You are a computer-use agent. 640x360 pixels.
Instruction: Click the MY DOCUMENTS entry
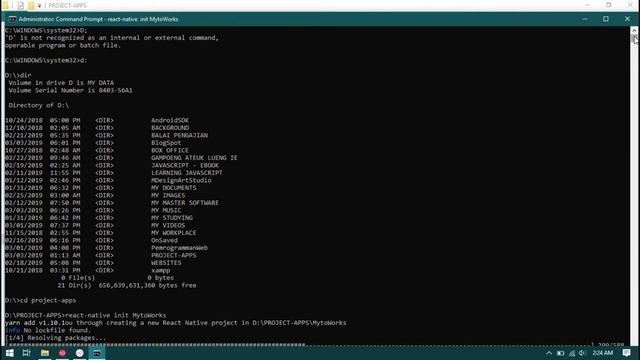tap(173, 188)
